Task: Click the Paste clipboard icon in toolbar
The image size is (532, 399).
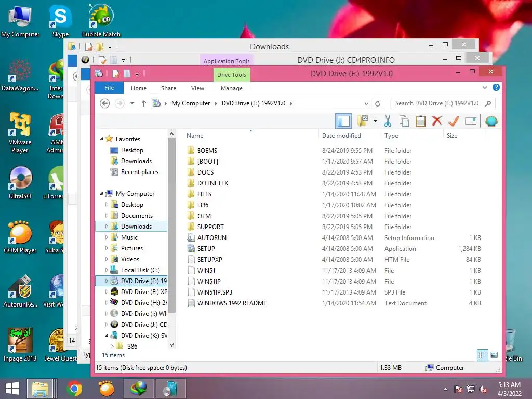Action: click(420, 121)
